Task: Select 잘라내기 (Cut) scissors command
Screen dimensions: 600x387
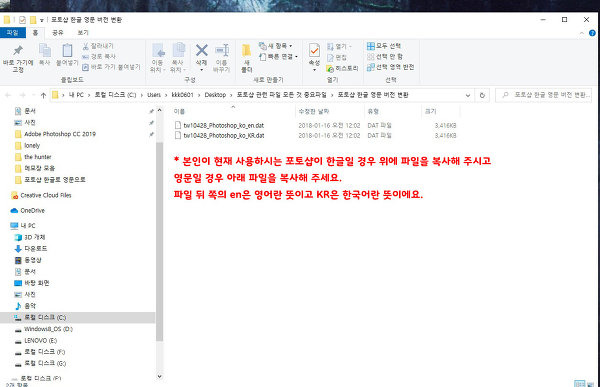Action: click(98, 46)
